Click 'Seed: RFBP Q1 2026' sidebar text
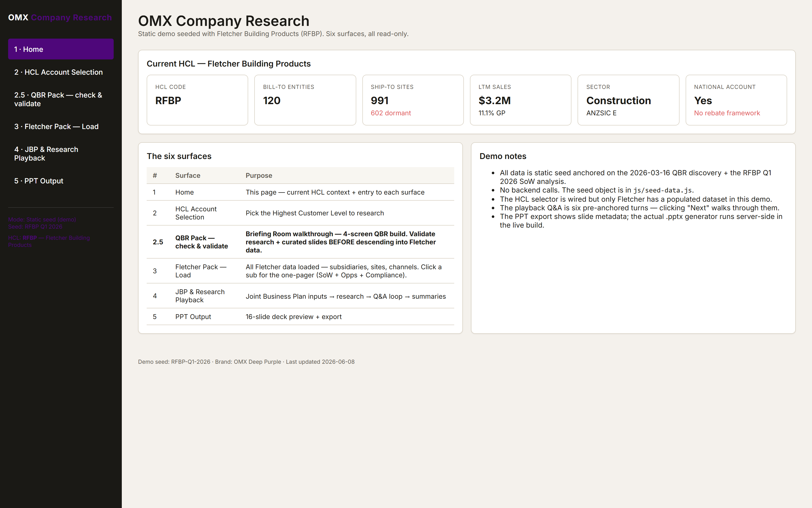 [35, 227]
